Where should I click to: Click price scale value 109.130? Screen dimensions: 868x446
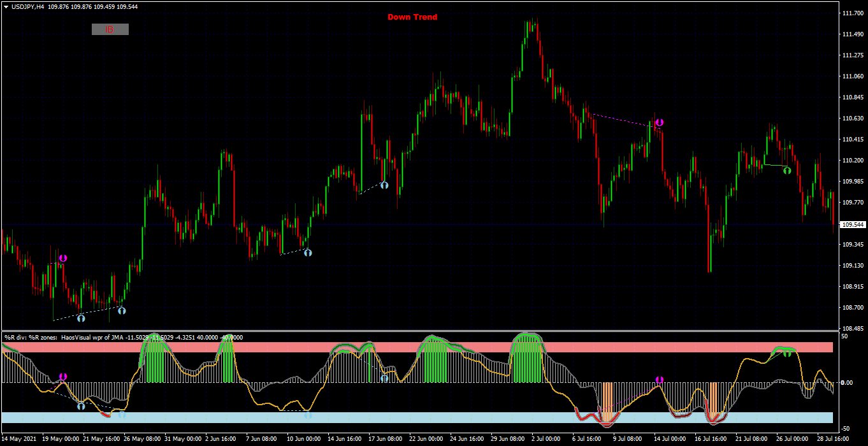[852, 266]
